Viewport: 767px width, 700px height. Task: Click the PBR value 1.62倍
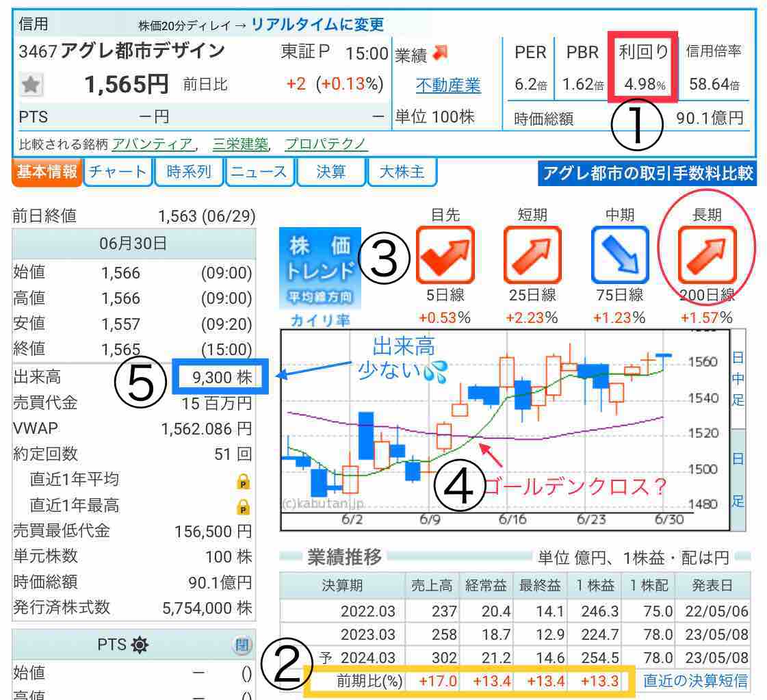(x=583, y=84)
